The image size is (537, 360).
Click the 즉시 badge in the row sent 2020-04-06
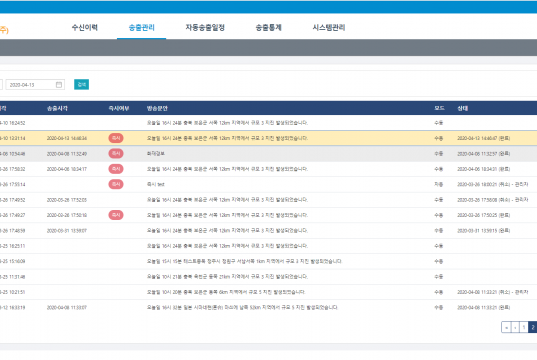(116, 169)
